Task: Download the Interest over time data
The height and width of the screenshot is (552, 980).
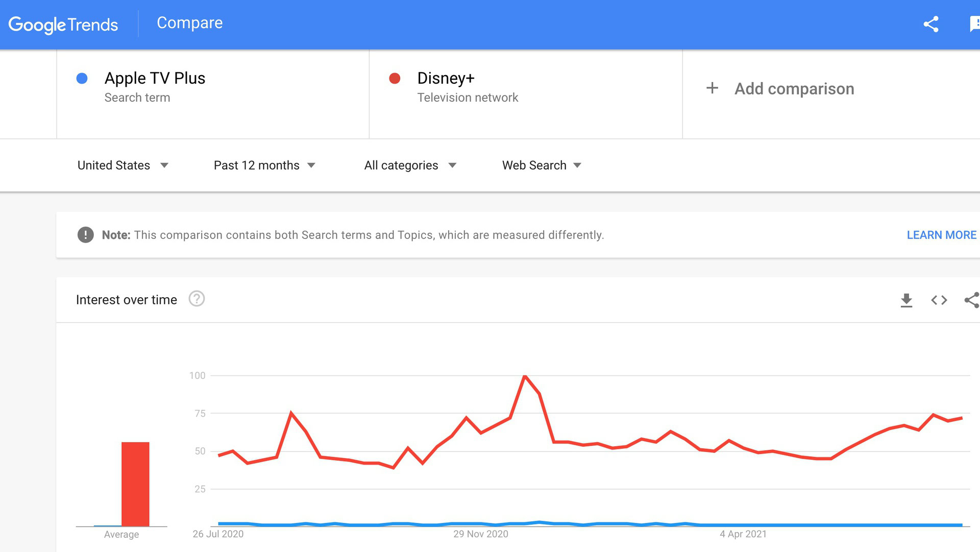Action: click(x=906, y=300)
